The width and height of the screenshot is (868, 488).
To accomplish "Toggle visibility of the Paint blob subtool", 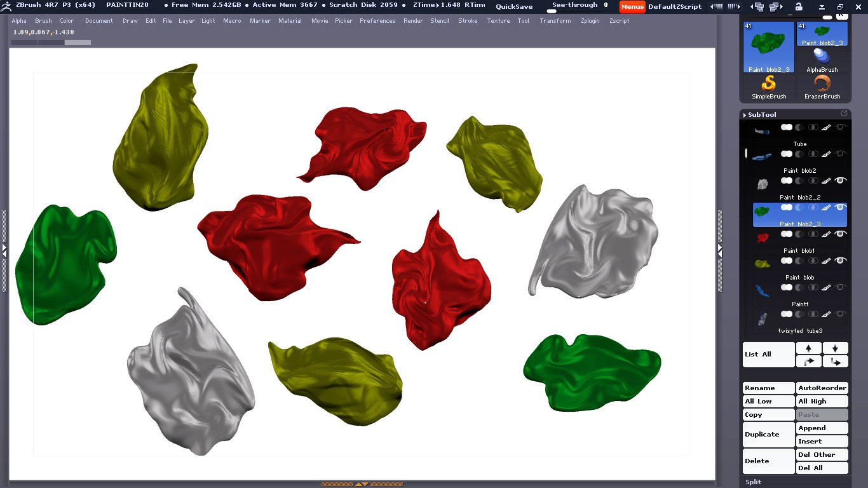I will (841, 261).
